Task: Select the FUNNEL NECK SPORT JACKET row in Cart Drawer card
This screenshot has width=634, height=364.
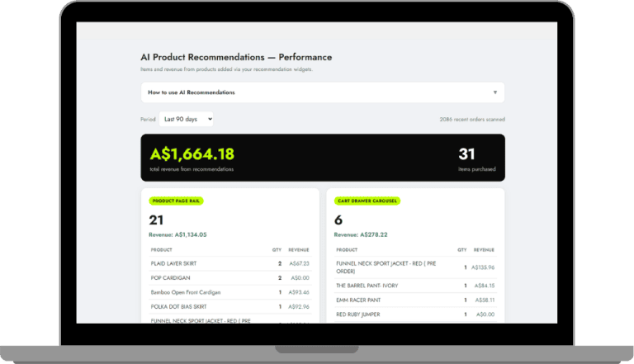Action: coord(416,267)
